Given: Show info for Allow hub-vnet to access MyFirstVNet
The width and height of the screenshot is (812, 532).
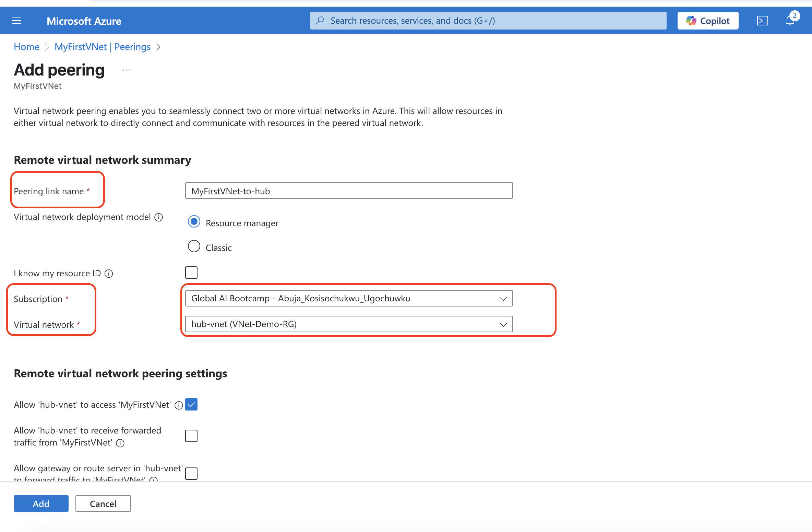Looking at the screenshot, I should [179, 405].
